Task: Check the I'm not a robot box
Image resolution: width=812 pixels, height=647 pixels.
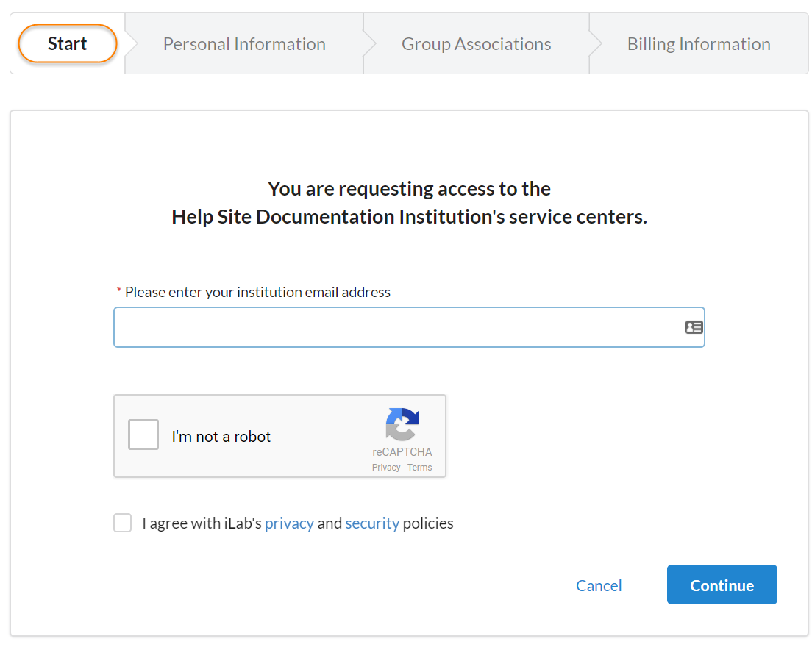Action: pos(143,435)
